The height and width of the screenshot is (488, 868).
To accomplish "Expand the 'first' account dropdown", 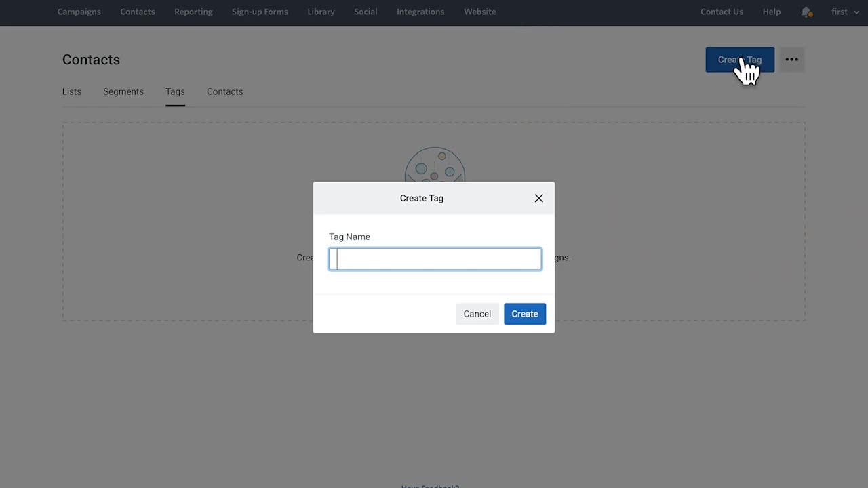I will tap(845, 12).
